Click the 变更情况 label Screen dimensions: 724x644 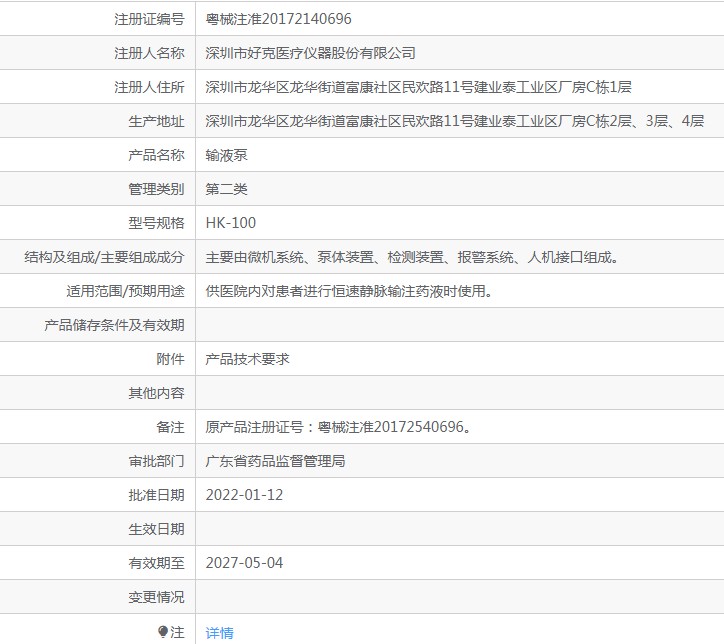coord(157,597)
